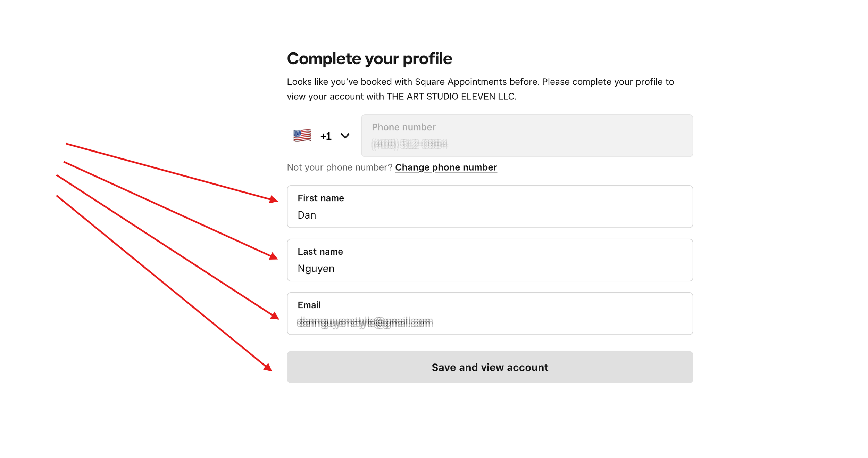Click the "Phone number" field label
This screenshot has height=458, width=868.
pyautogui.click(x=403, y=127)
